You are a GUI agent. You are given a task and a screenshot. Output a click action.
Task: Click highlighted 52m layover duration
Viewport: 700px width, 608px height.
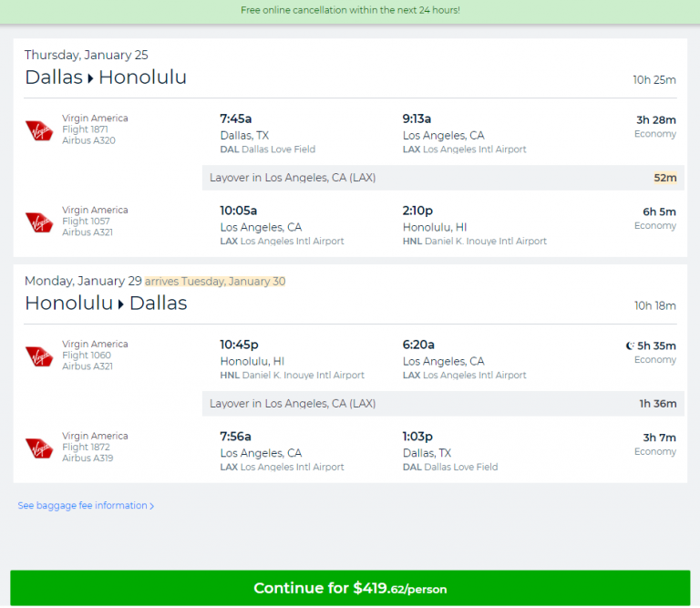click(665, 178)
